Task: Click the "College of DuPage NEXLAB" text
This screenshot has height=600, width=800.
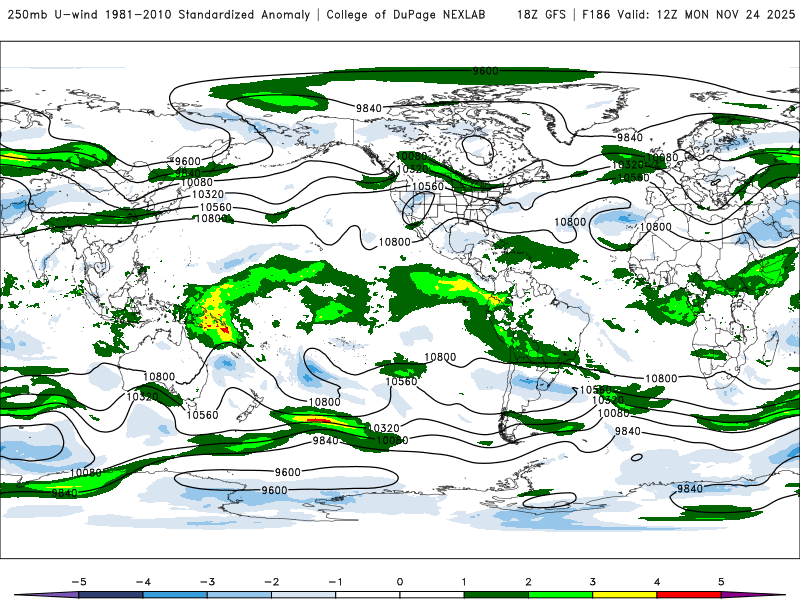Action: pyautogui.click(x=406, y=15)
